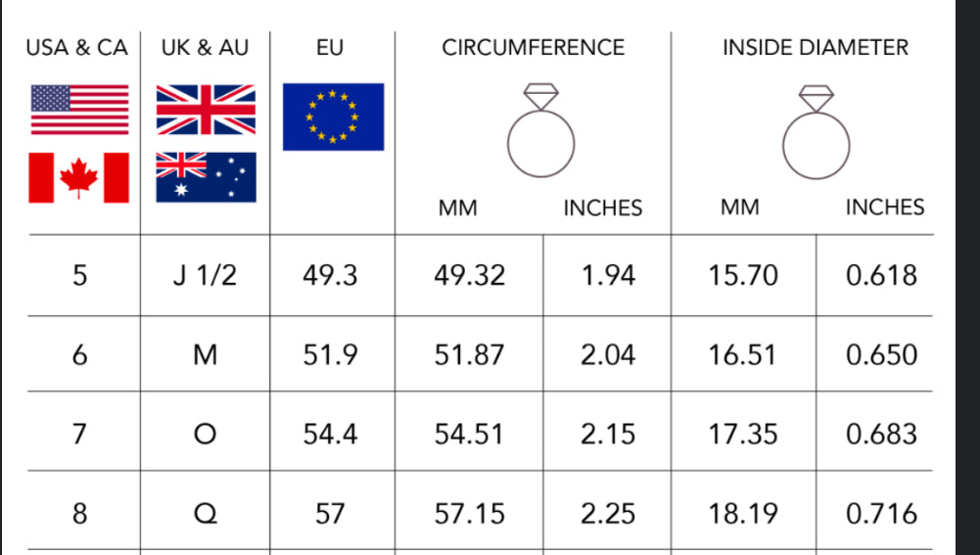Screen dimensions: 980x555
Task: Click the UK & AU column header
Action: point(205,48)
